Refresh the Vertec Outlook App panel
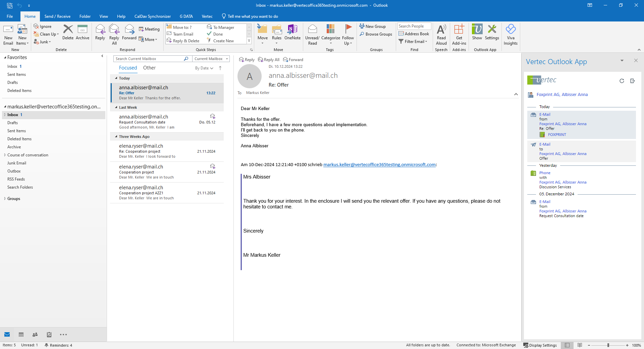Image resolution: width=644 pixels, height=349 pixels. (622, 81)
